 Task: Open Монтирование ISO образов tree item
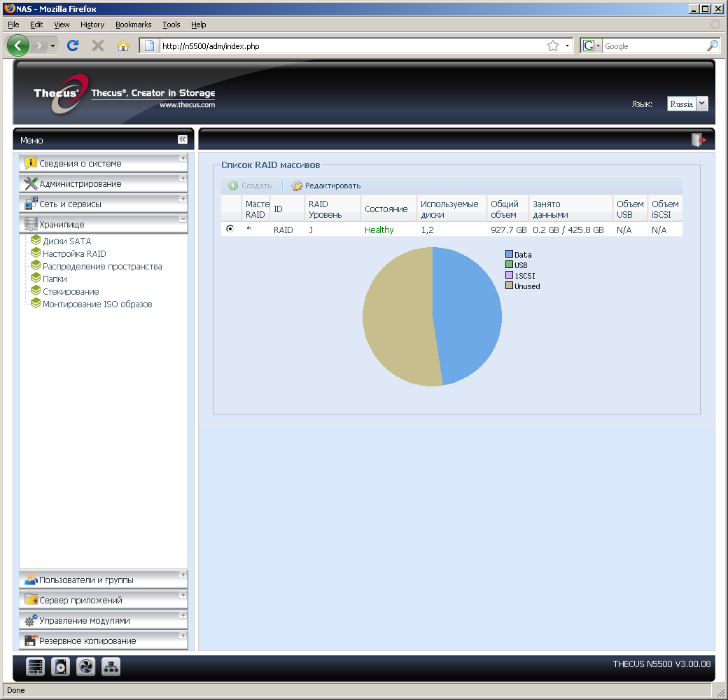(97, 304)
